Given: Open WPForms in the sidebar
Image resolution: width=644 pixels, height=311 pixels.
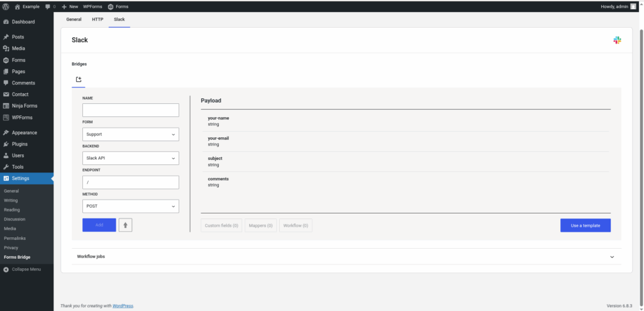Looking at the screenshot, I should (x=26, y=117).
